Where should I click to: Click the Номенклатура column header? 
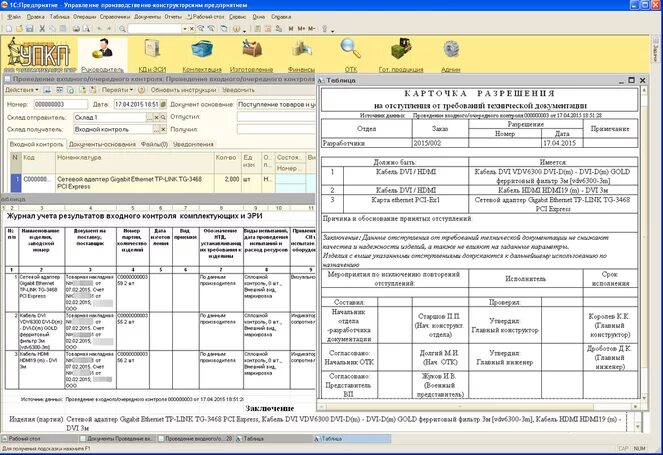(135, 162)
